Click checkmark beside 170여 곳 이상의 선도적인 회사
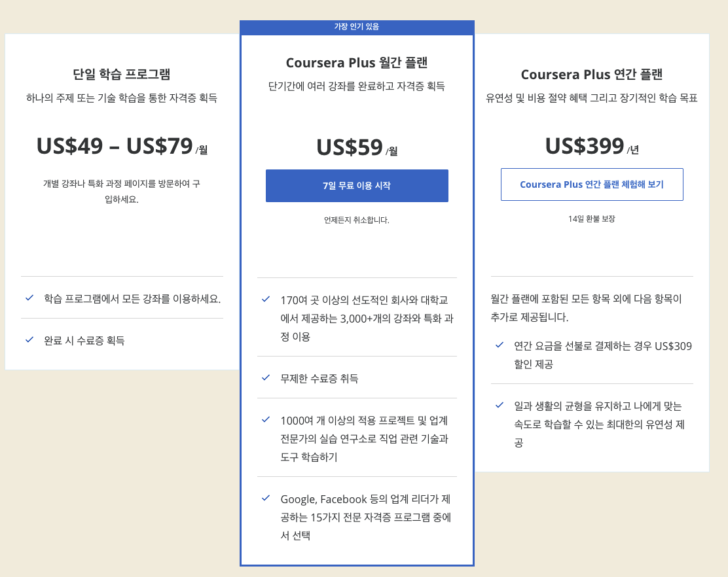 266,299
